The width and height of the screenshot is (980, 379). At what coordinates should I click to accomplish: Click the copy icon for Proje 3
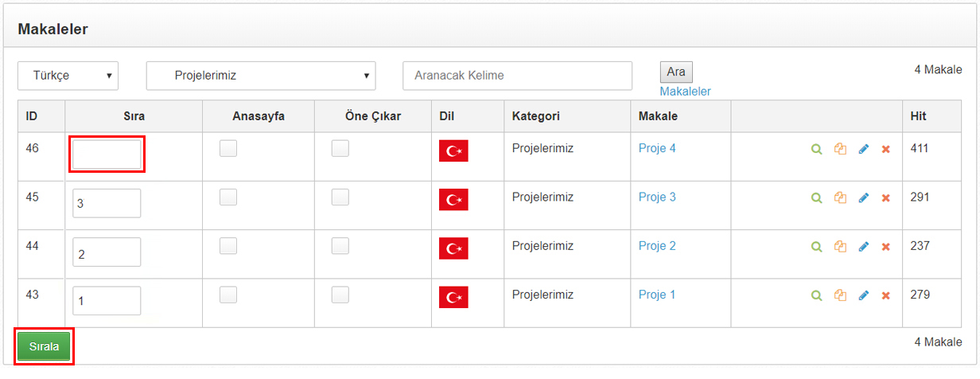click(x=840, y=197)
